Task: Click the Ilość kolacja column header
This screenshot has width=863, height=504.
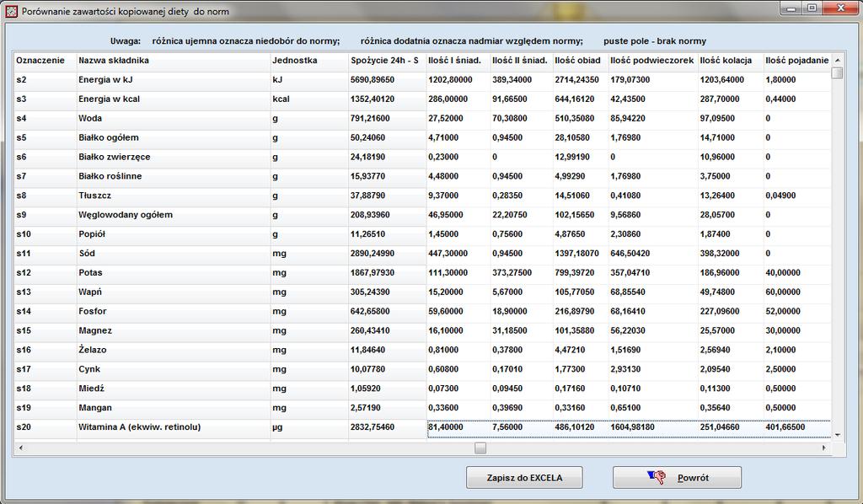Action: point(731,61)
